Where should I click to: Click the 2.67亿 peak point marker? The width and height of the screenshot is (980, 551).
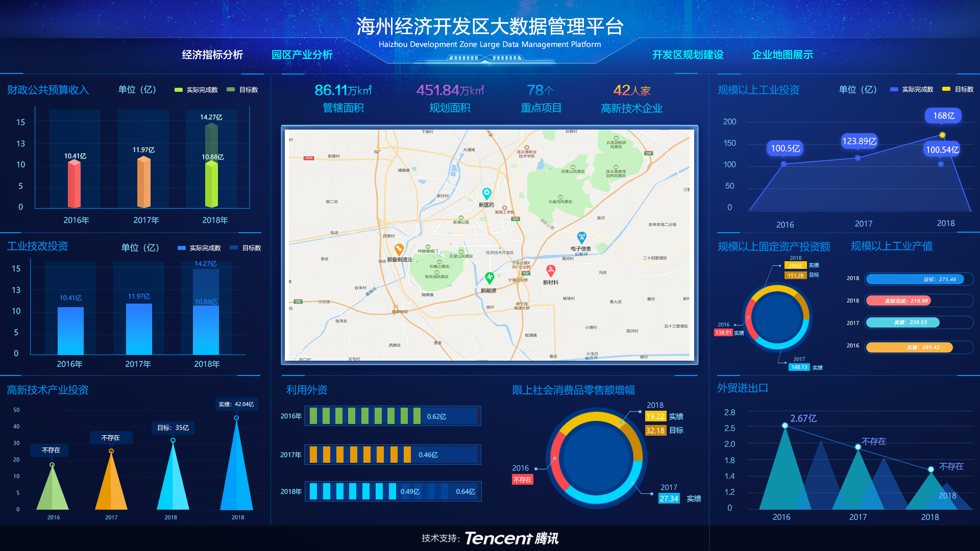click(785, 425)
